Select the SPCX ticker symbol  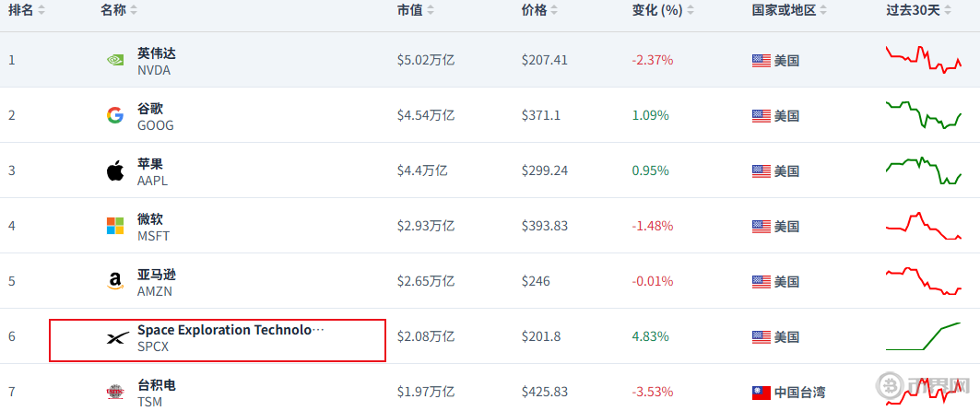tap(153, 346)
